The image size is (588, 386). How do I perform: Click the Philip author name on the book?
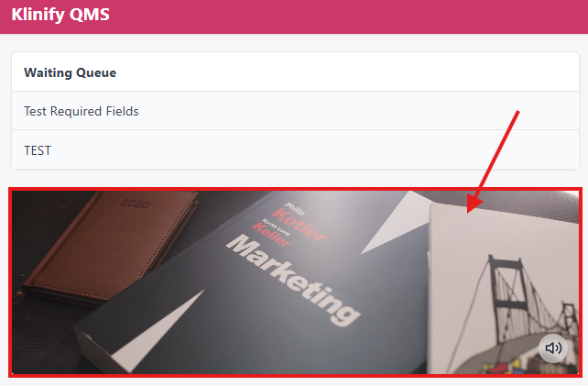(295, 208)
